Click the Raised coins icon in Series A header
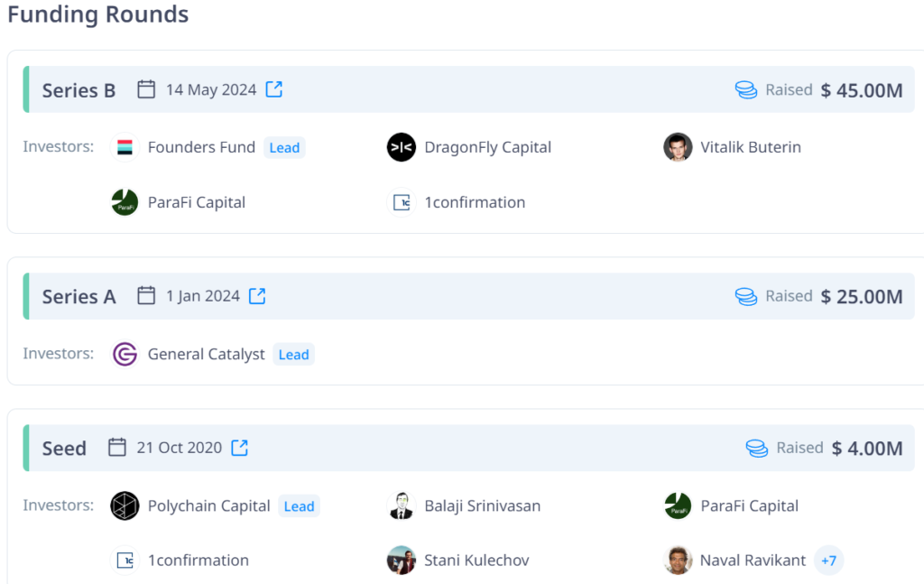 click(x=745, y=295)
